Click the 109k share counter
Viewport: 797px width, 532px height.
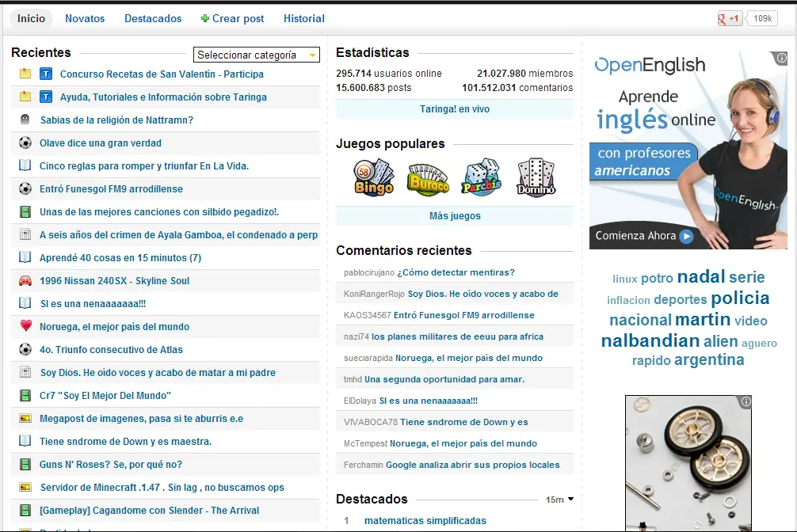(x=762, y=19)
